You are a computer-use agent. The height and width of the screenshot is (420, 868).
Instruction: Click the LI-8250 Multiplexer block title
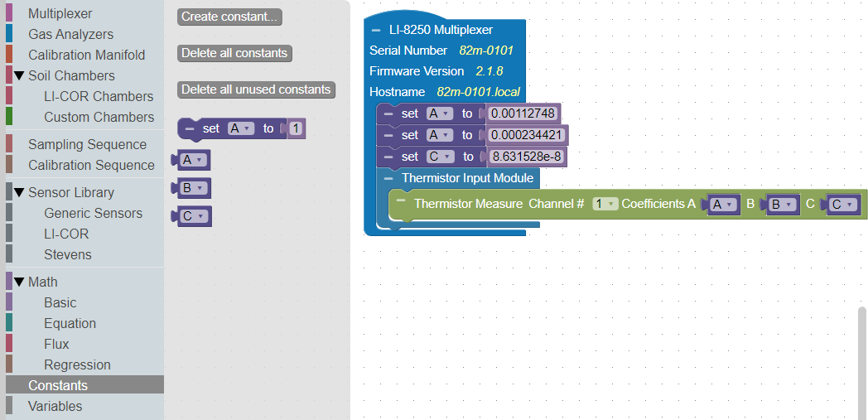click(441, 30)
